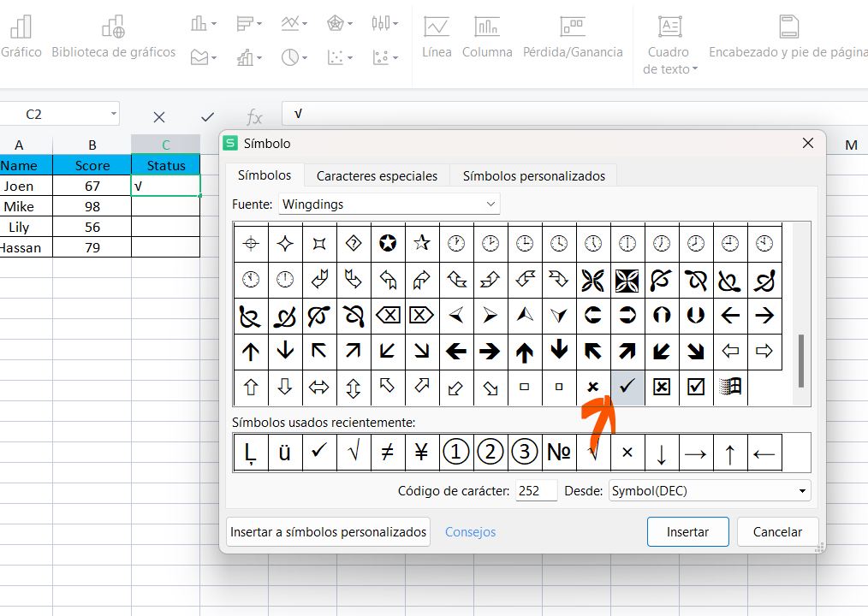Viewport: 868px width, 616px height.
Task: Select the stock chart insert icon
Action: click(380, 23)
